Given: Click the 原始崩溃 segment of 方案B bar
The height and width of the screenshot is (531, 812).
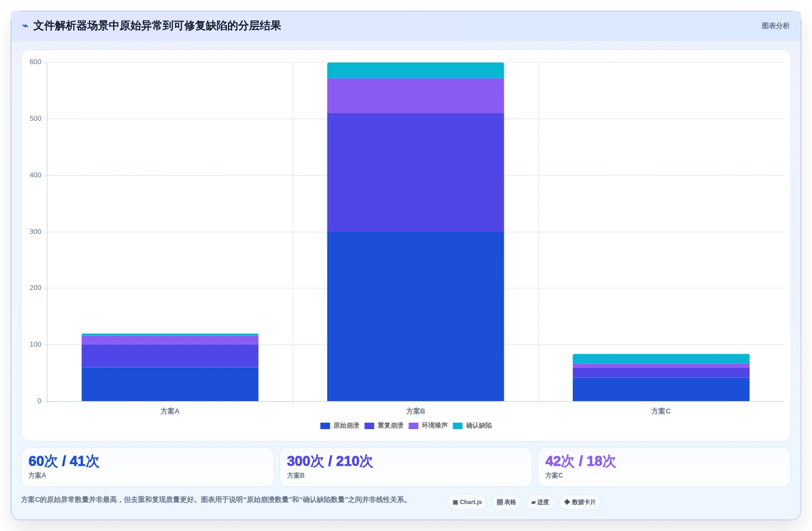Looking at the screenshot, I should 415,316.
